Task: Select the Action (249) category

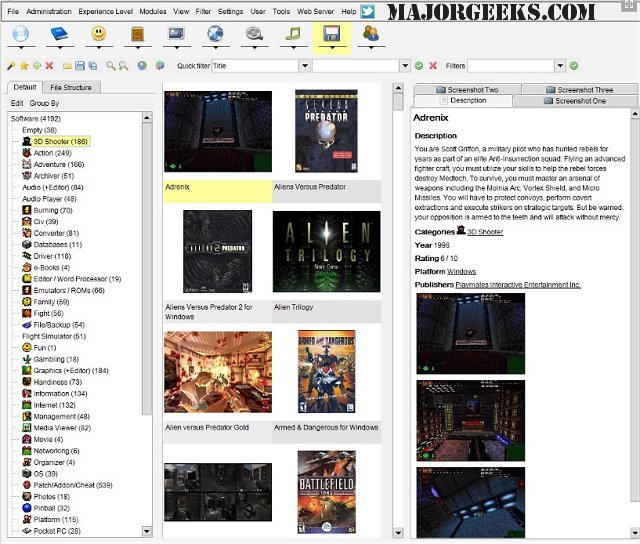Action: pyautogui.click(x=52, y=153)
